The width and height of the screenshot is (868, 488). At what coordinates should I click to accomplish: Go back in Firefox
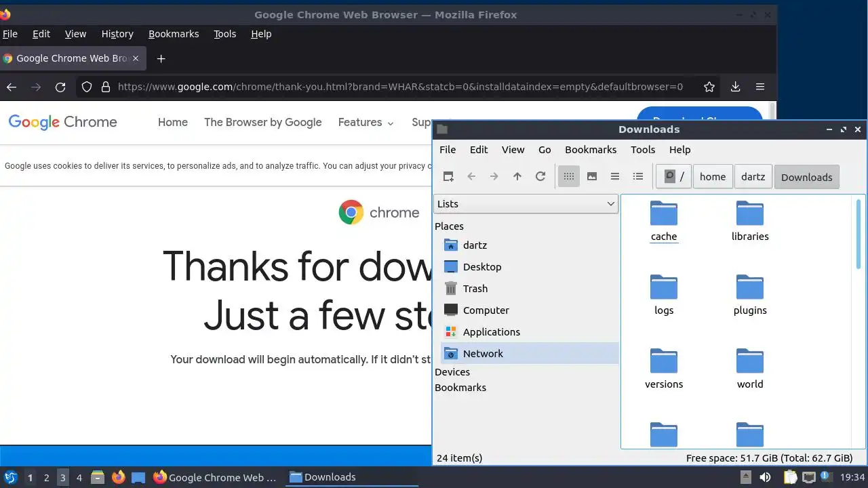click(x=11, y=87)
